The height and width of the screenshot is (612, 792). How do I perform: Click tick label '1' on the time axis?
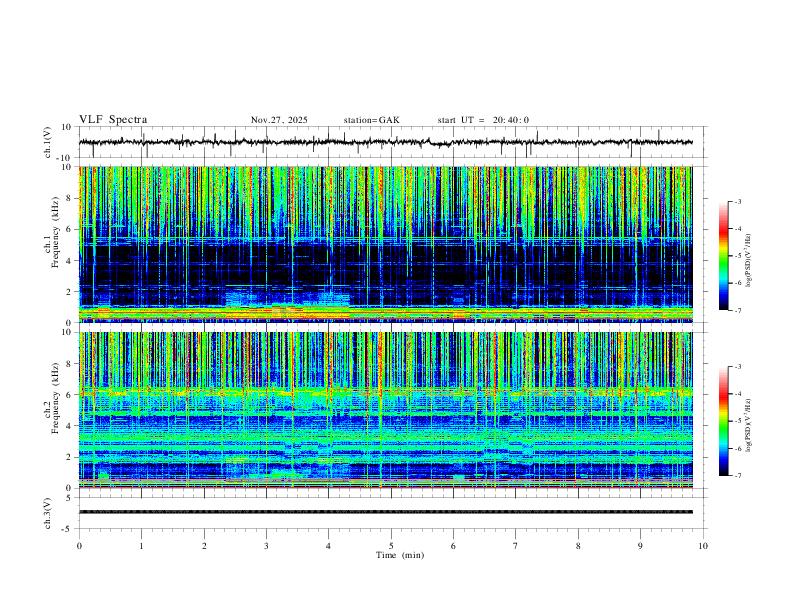(x=141, y=546)
